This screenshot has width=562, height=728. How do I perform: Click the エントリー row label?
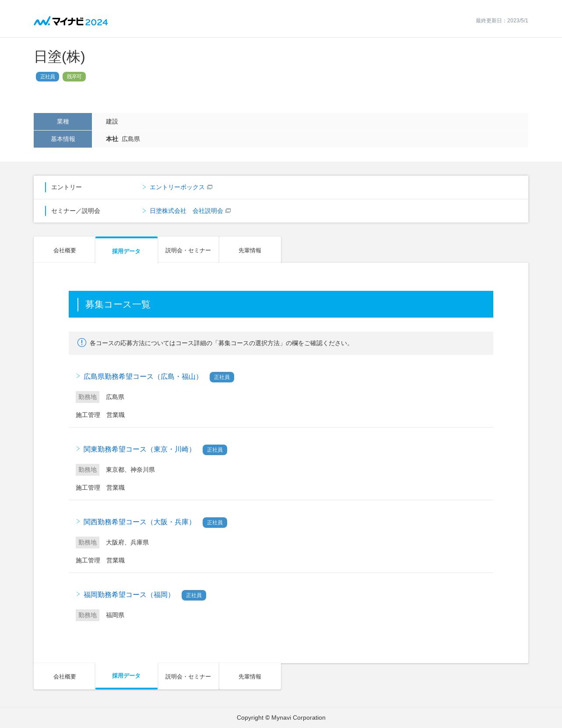point(67,187)
